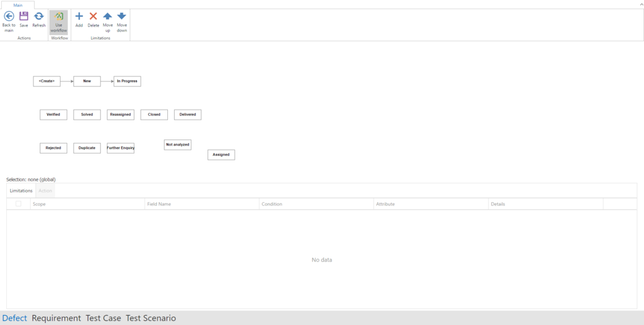
Task: Refresh the workflow view
Action: pyautogui.click(x=39, y=17)
